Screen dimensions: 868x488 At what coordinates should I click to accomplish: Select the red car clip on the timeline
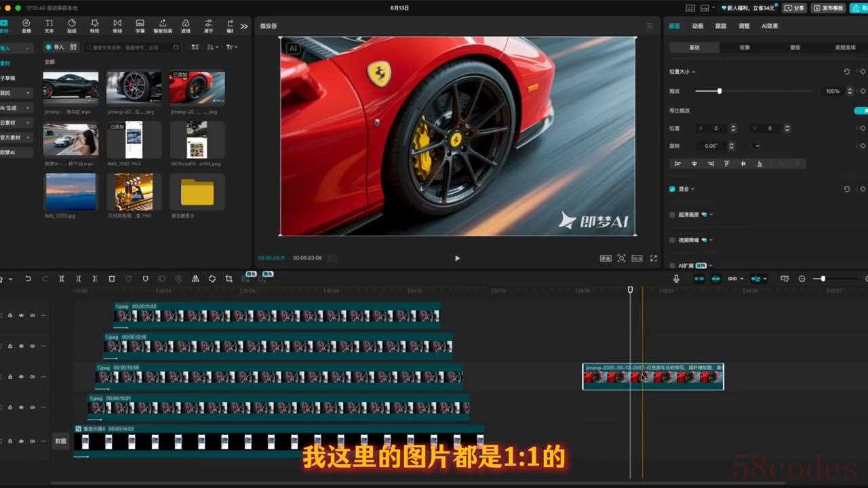pos(653,377)
